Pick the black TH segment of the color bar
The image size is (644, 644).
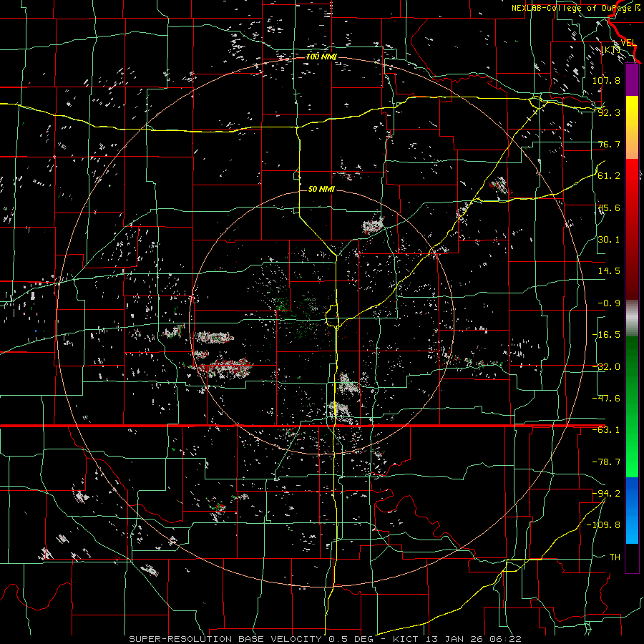point(632,557)
